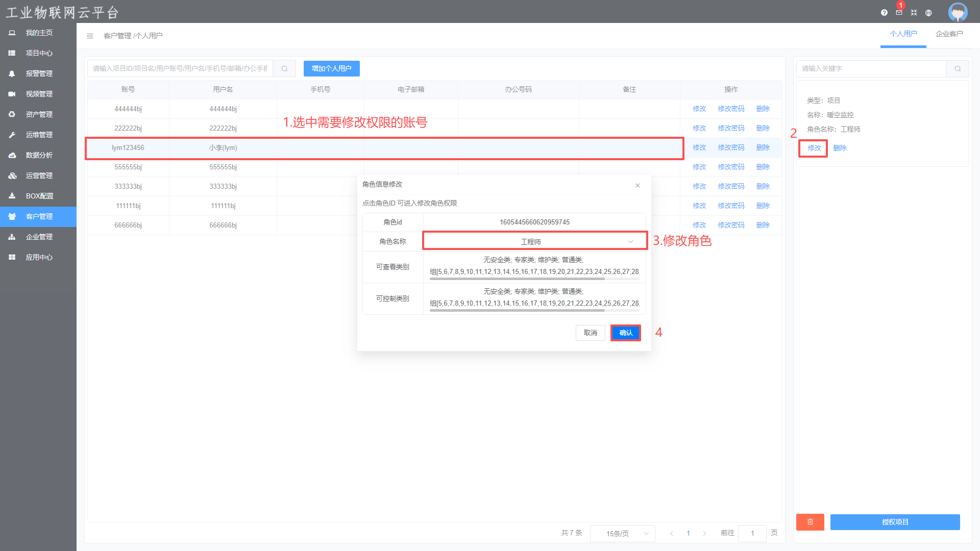
Task: Click 修改密码 for account 444444bj
Action: (731, 109)
